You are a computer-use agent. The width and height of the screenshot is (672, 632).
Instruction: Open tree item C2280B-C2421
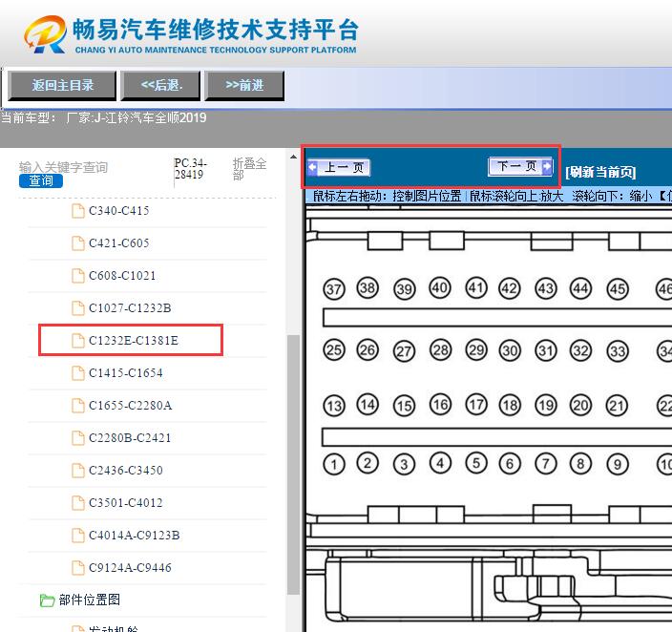[x=130, y=438]
